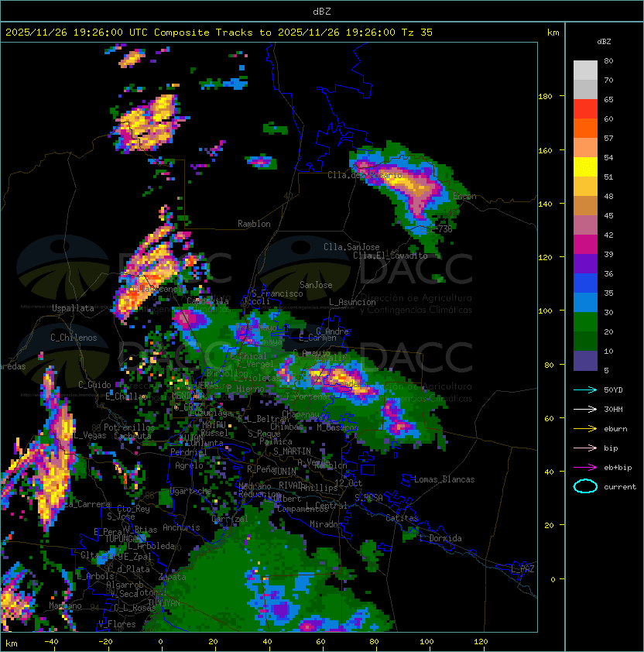Click the Encon map label
This screenshot has height=652, width=644.
(465, 196)
